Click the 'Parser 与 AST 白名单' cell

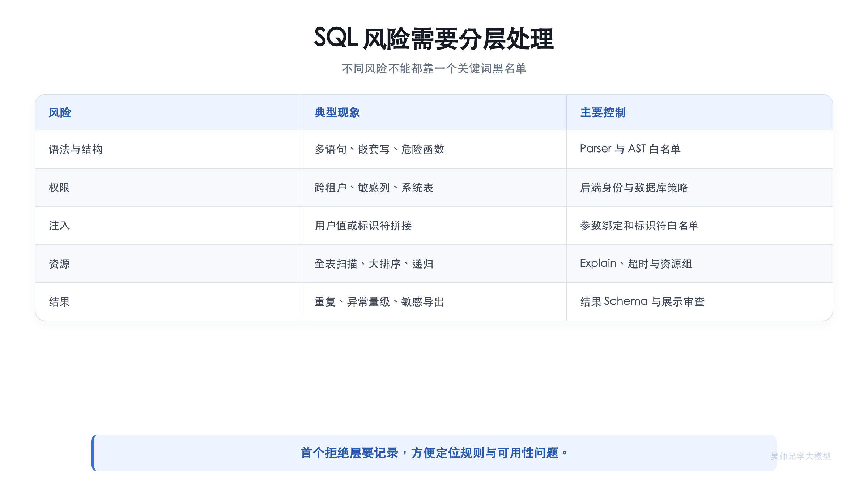click(x=699, y=149)
